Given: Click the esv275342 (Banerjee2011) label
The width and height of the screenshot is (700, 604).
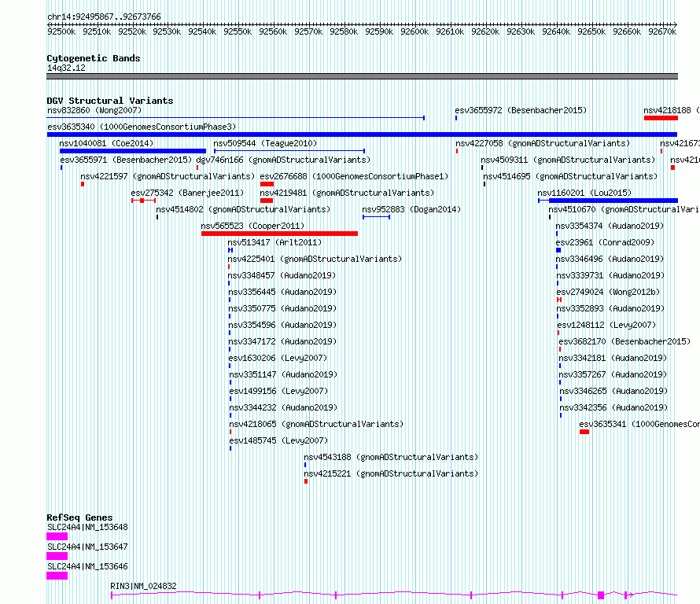Looking at the screenshot, I should point(187,193).
